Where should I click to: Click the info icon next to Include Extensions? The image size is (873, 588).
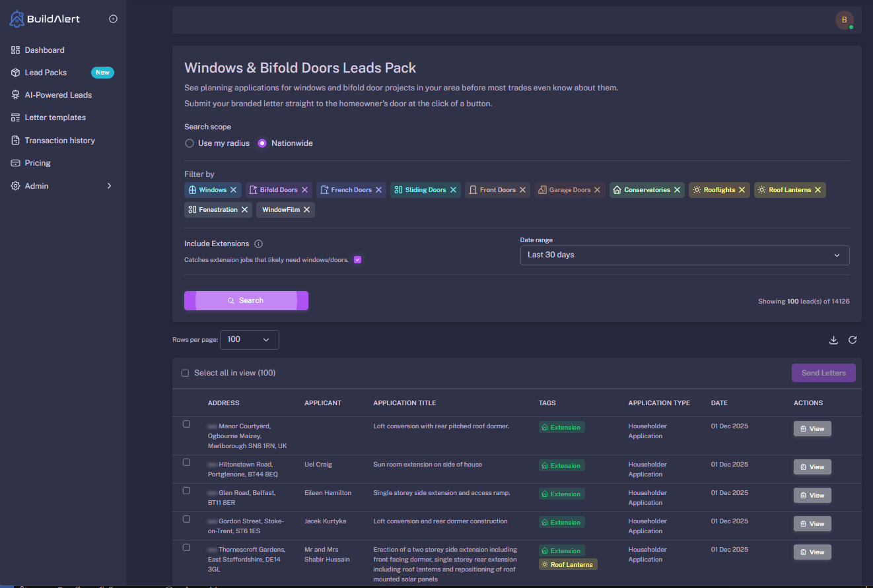click(258, 244)
